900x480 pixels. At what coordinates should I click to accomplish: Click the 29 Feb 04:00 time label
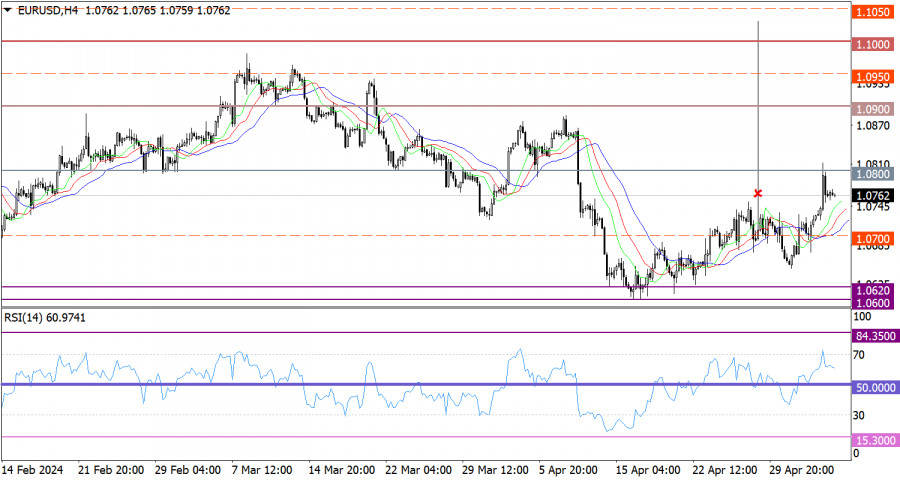tap(188, 470)
